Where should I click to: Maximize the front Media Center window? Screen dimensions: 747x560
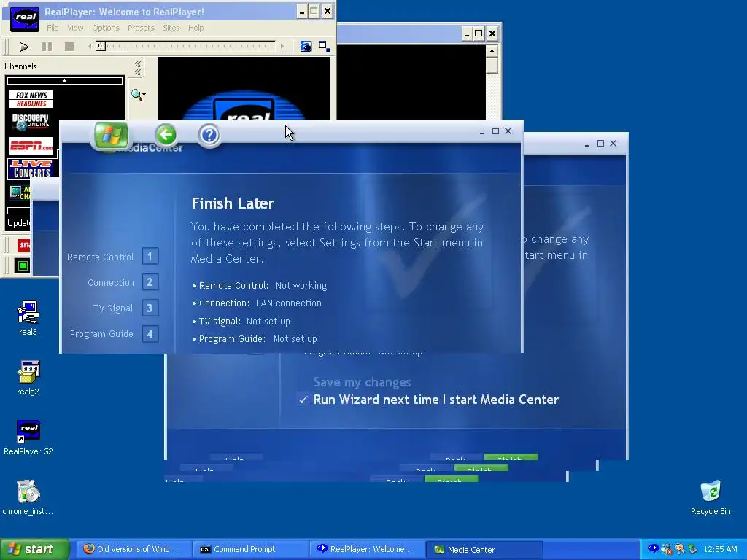tap(495, 131)
